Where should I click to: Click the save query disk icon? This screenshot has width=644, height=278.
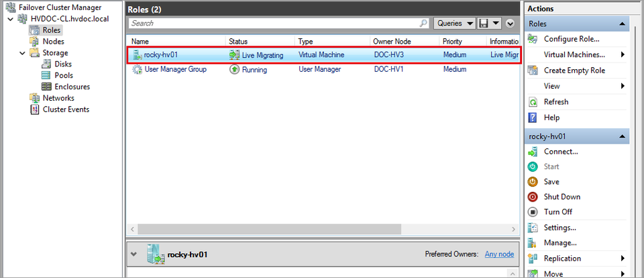tap(484, 24)
